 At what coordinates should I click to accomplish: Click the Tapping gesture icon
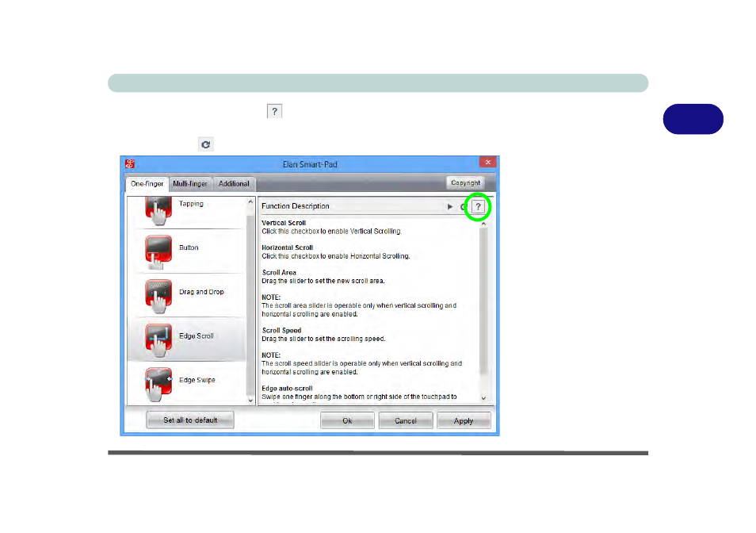[158, 210]
